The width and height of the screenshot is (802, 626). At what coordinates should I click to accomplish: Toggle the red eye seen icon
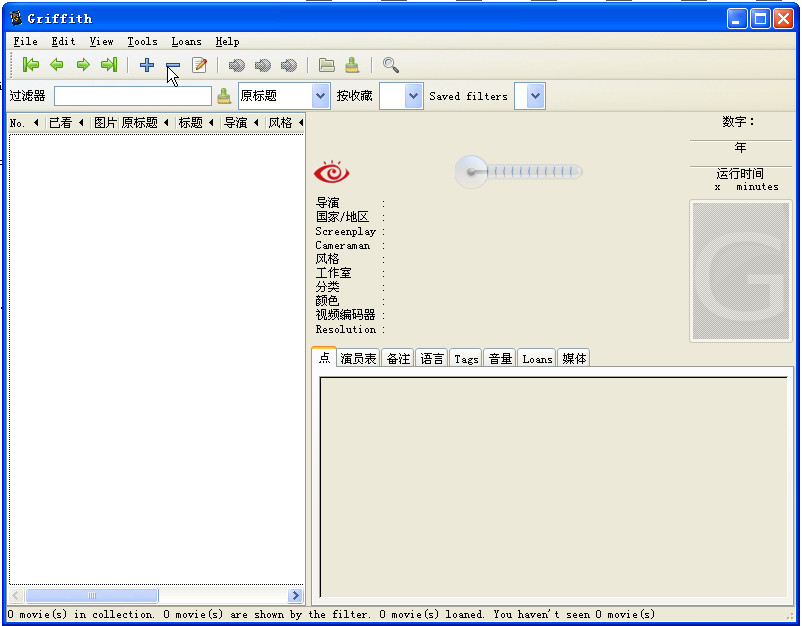tap(331, 172)
